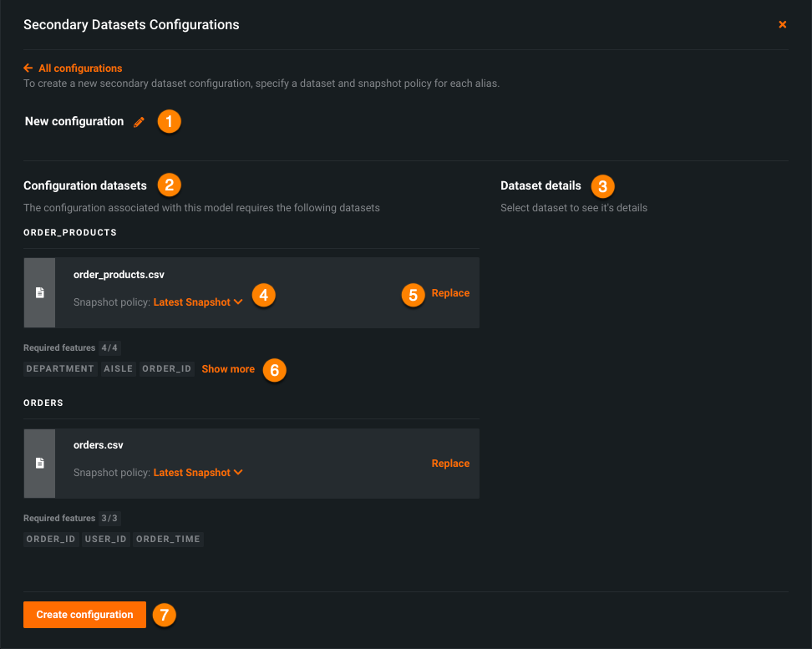Close the Secondary Datasets Configurations dialog
Image resolution: width=812 pixels, height=649 pixels.
pyautogui.click(x=783, y=25)
